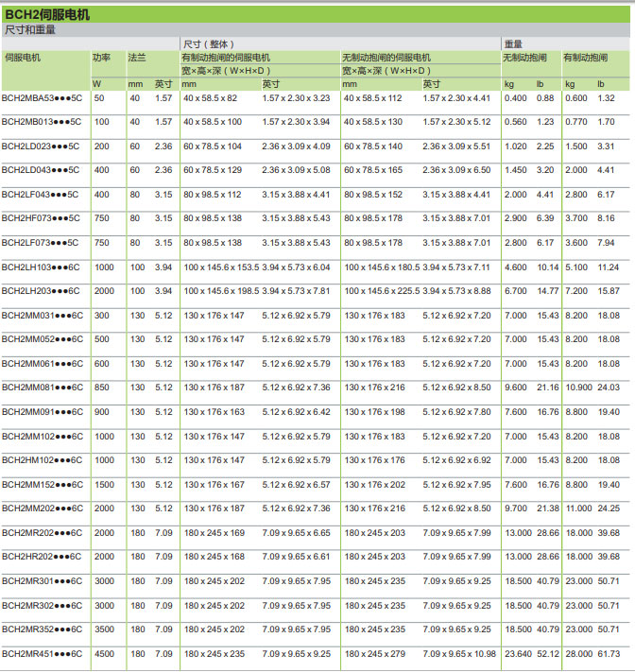
Task: Select the 有制动抱闸的伺服电机 subheader
Action: click(x=226, y=58)
